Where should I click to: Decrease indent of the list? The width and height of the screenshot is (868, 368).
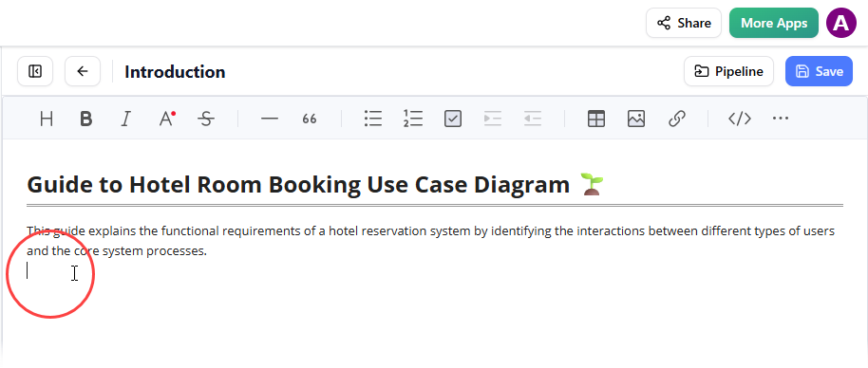pos(533,119)
